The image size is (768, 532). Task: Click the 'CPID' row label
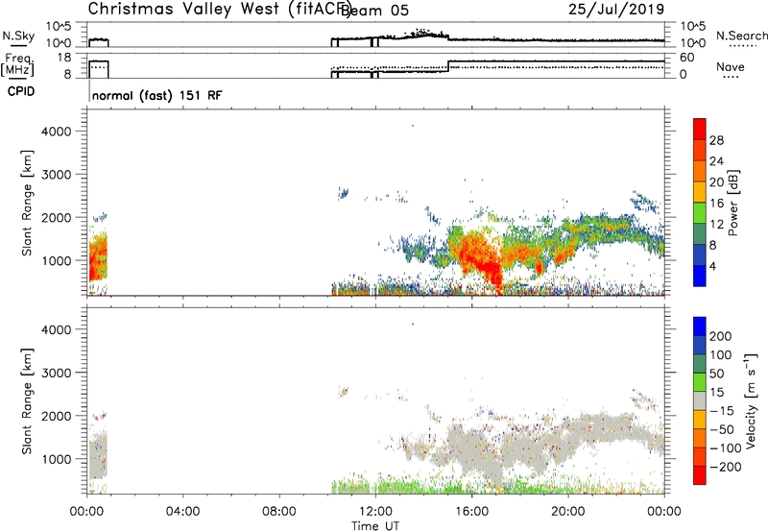tap(21, 91)
